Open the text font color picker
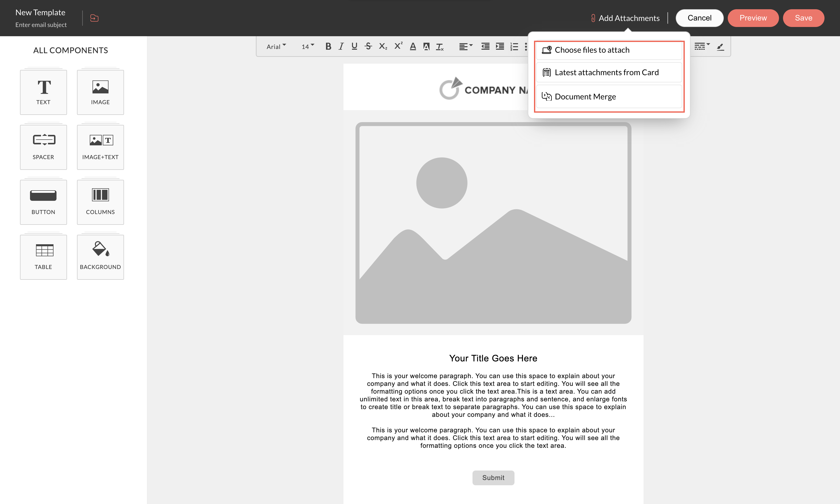This screenshot has width=840, height=504. 413,46
